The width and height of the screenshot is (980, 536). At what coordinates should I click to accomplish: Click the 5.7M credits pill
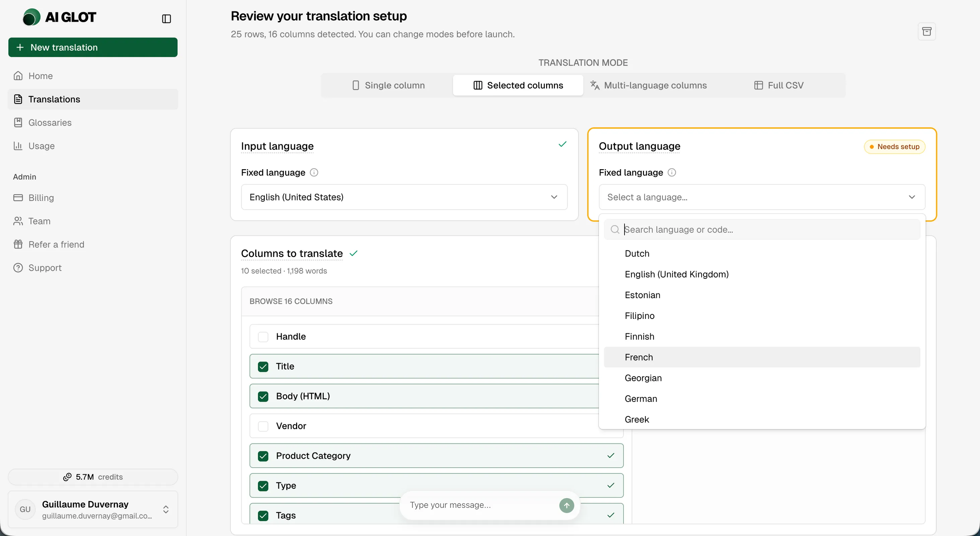(x=93, y=477)
